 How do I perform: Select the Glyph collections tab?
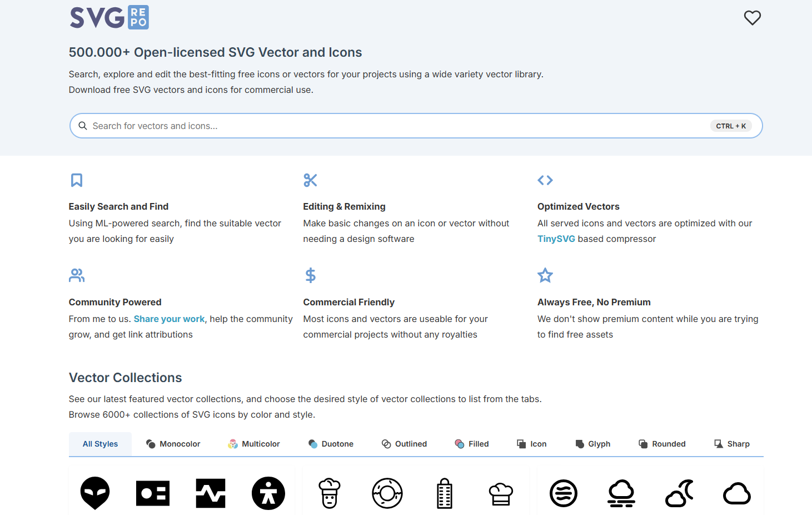point(592,444)
